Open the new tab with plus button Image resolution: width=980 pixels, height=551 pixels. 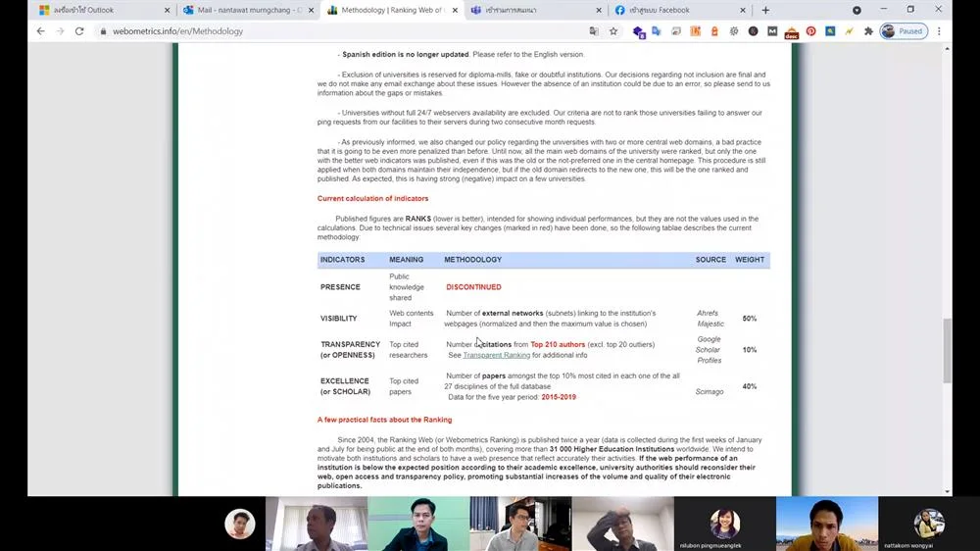click(765, 10)
